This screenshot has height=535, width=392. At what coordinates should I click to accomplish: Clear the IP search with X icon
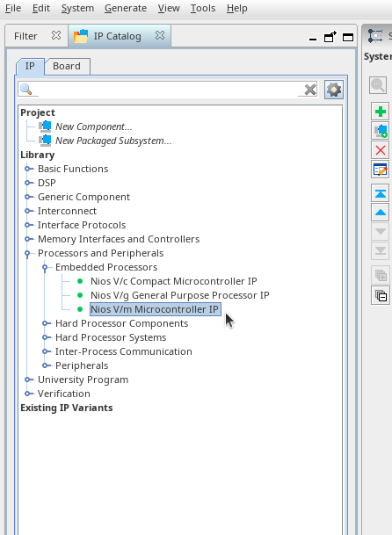pos(310,90)
